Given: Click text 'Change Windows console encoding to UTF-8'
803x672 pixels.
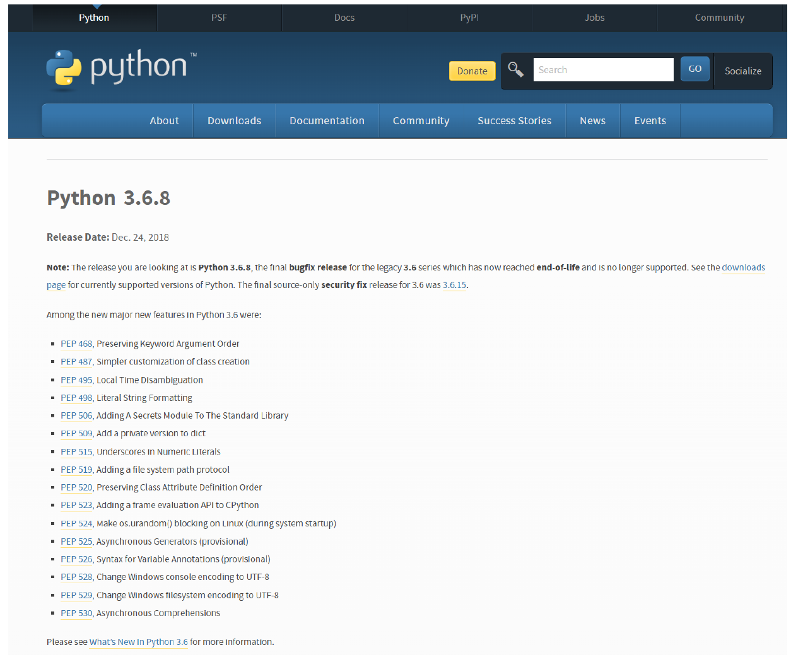Looking at the screenshot, I should point(183,577).
